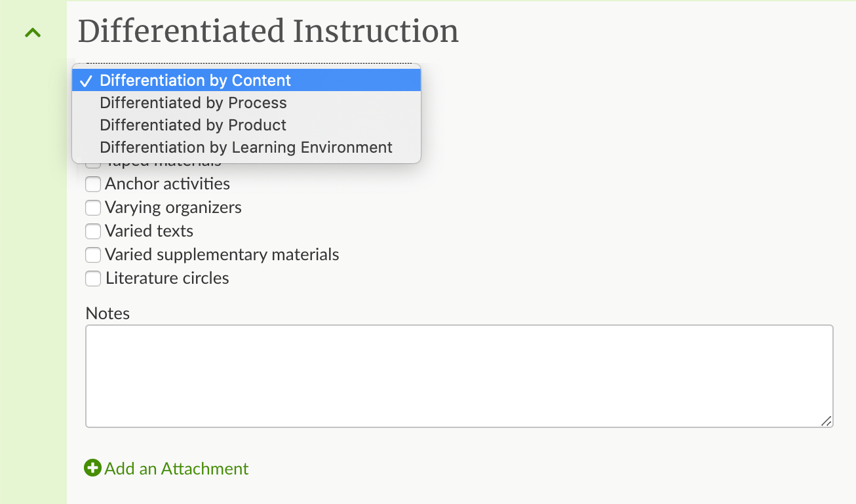Grab the Notes box resize handle
The width and height of the screenshot is (856, 504).
click(827, 421)
